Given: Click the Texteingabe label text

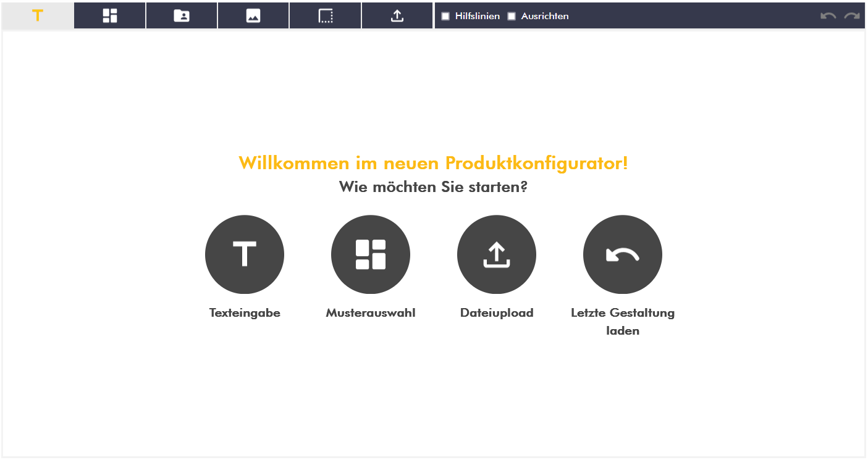Looking at the screenshot, I should pos(245,312).
